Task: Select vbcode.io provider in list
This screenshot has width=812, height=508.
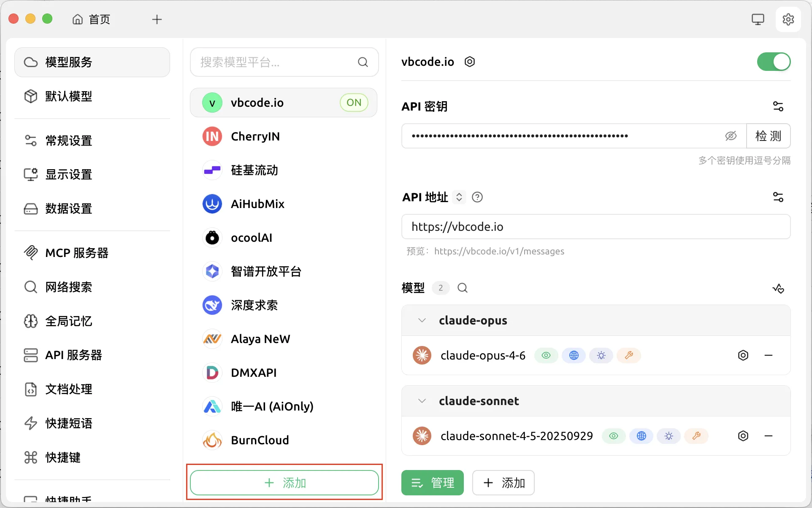Action: point(284,103)
